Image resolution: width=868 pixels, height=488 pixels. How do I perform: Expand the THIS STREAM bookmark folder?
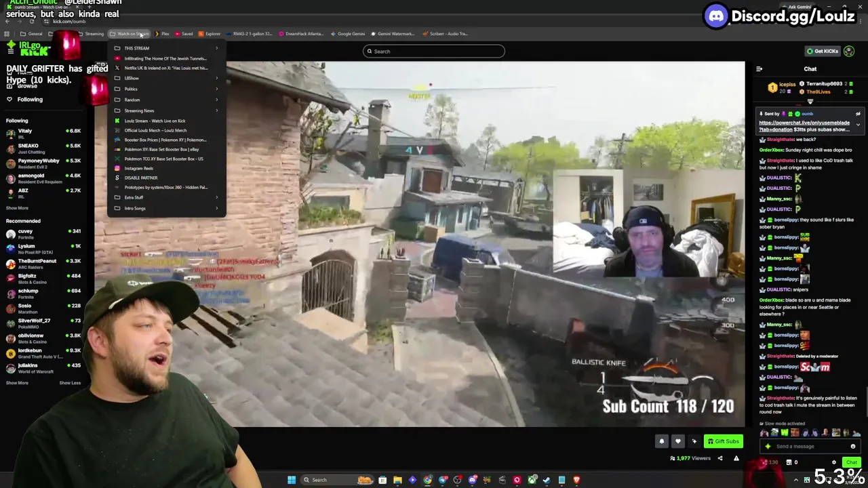(x=166, y=48)
